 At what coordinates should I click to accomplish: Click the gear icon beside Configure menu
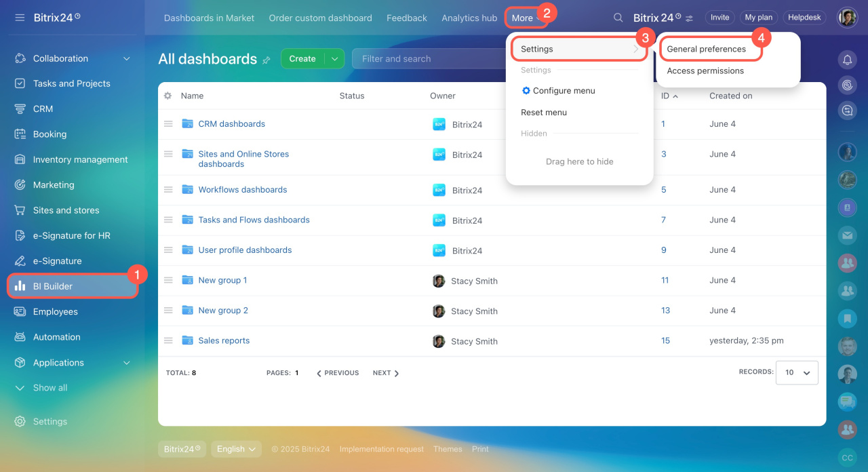click(526, 90)
